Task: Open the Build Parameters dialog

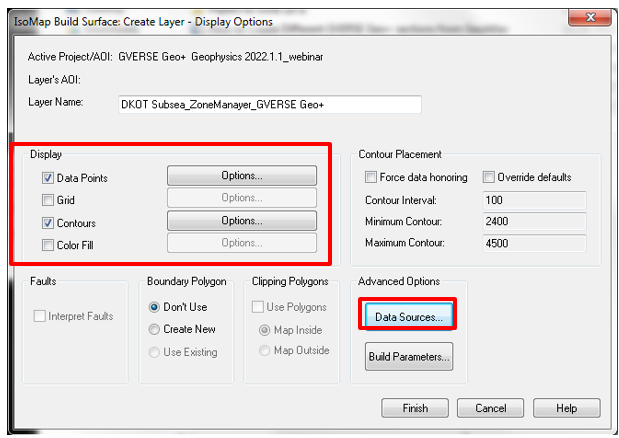Action: 409,356
